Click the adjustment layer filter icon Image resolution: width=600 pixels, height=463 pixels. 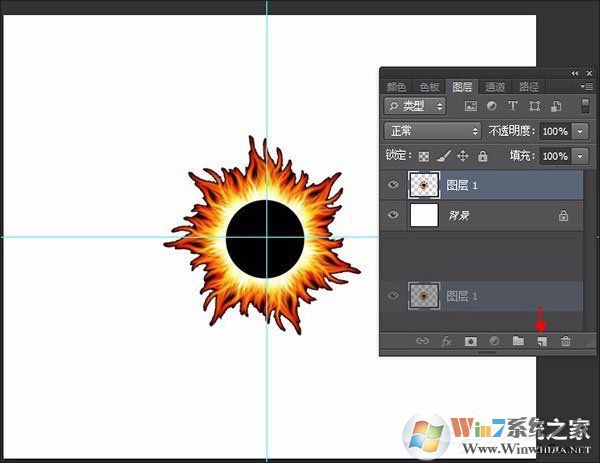[492, 106]
